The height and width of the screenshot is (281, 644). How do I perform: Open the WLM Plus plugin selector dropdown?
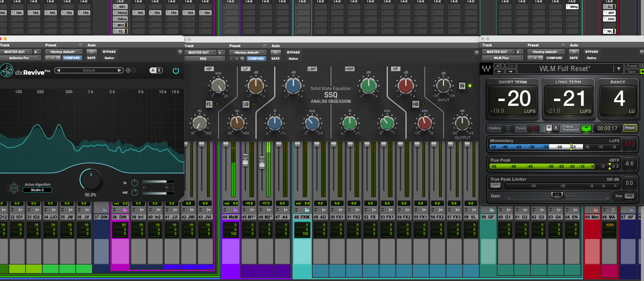pyautogui.click(x=503, y=58)
